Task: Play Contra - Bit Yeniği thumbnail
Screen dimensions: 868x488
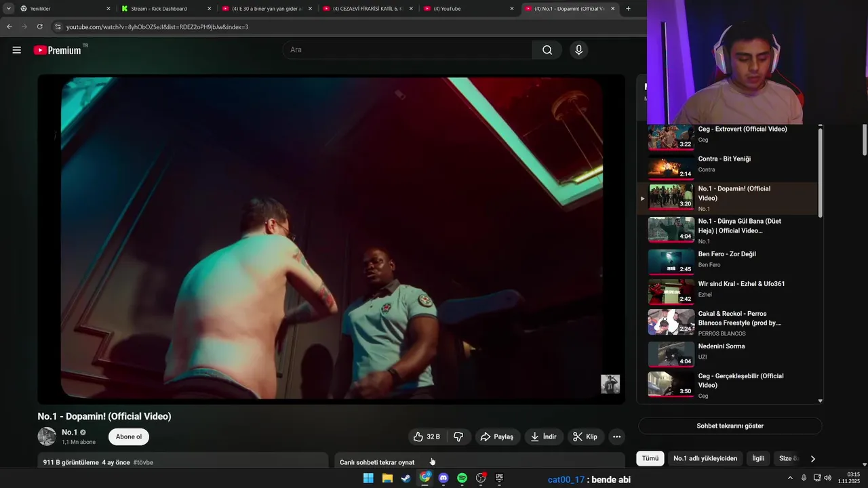Action: tap(671, 167)
